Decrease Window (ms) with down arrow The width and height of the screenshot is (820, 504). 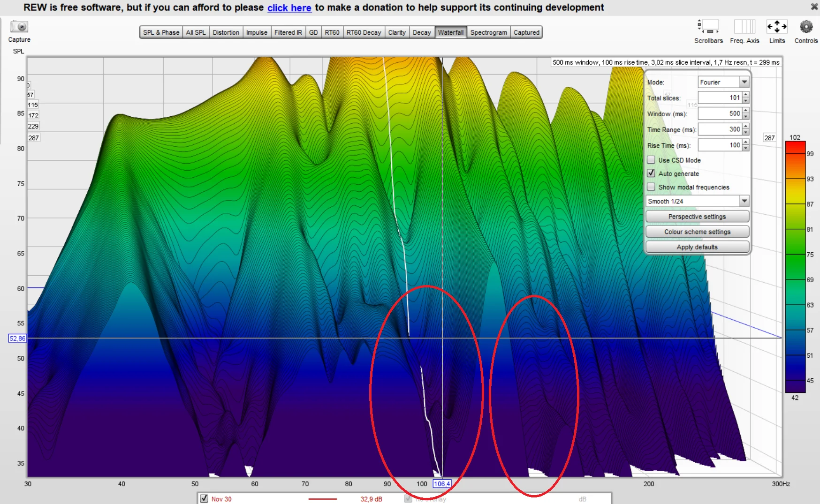pos(746,116)
